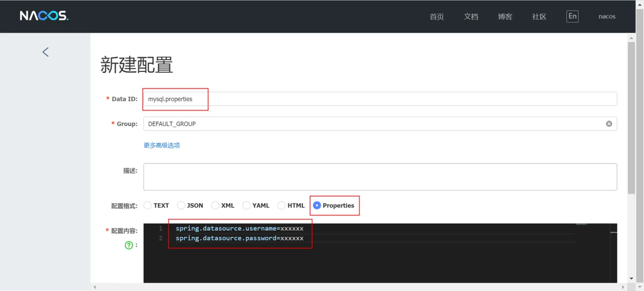Open the 文档 menu item
644x291 pixels.
click(x=471, y=17)
